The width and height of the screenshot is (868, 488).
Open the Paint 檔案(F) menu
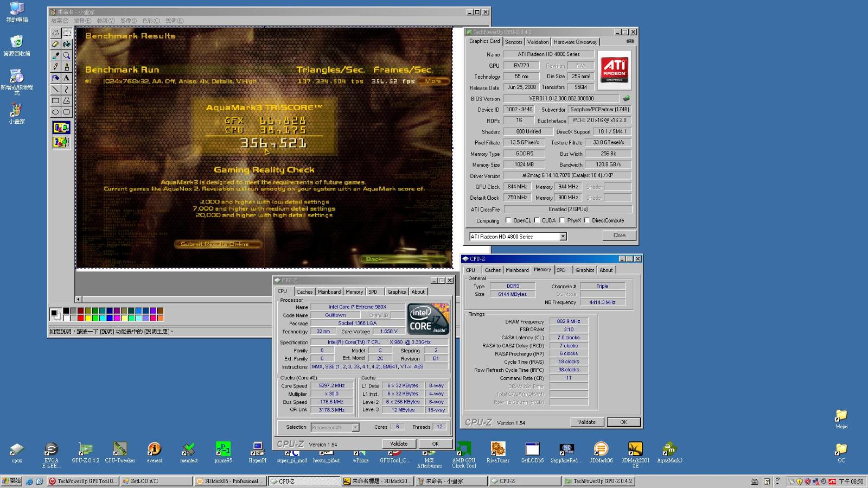(60, 21)
